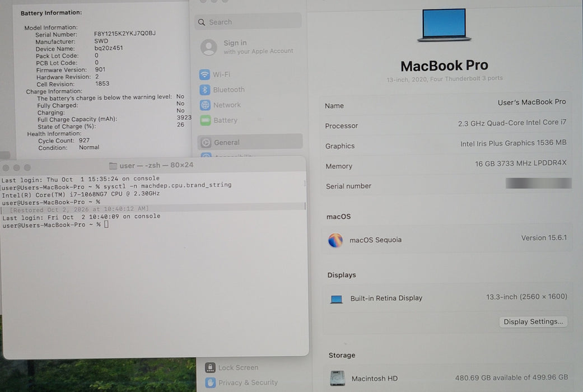Click the Wi-Fi icon in the sidebar
This screenshot has width=583, height=392.
(204, 74)
